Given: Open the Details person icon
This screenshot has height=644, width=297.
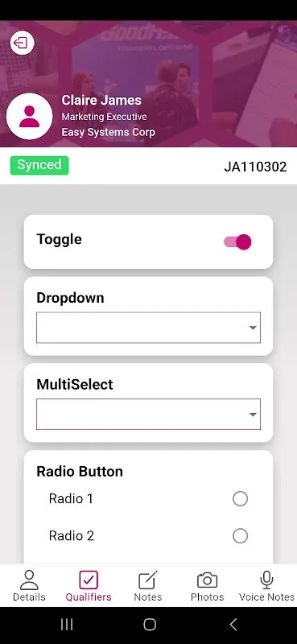Looking at the screenshot, I should [x=29, y=580].
